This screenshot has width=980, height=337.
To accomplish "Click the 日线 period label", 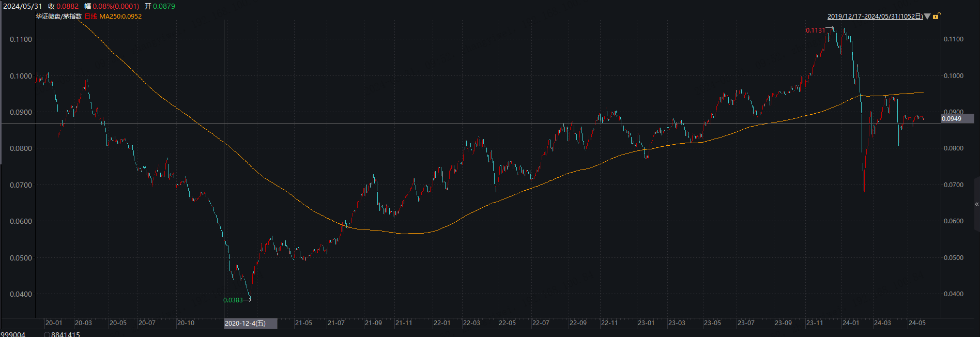I will pyautogui.click(x=90, y=17).
